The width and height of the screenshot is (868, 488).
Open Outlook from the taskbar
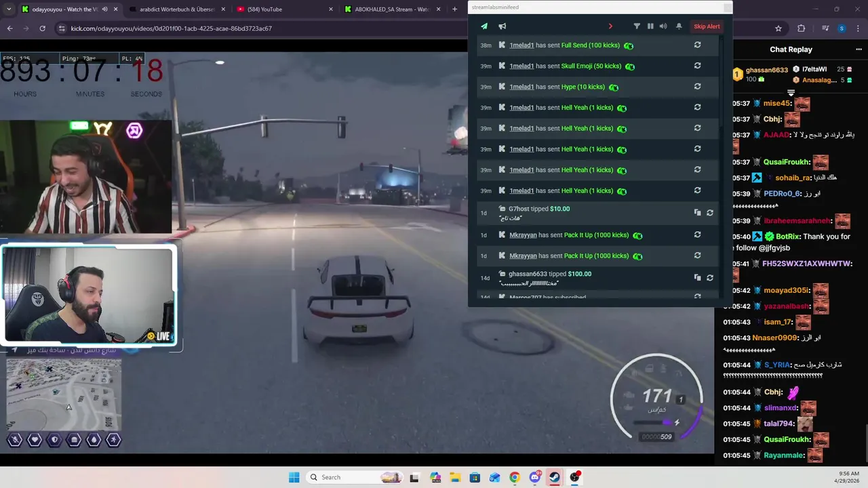click(x=495, y=477)
